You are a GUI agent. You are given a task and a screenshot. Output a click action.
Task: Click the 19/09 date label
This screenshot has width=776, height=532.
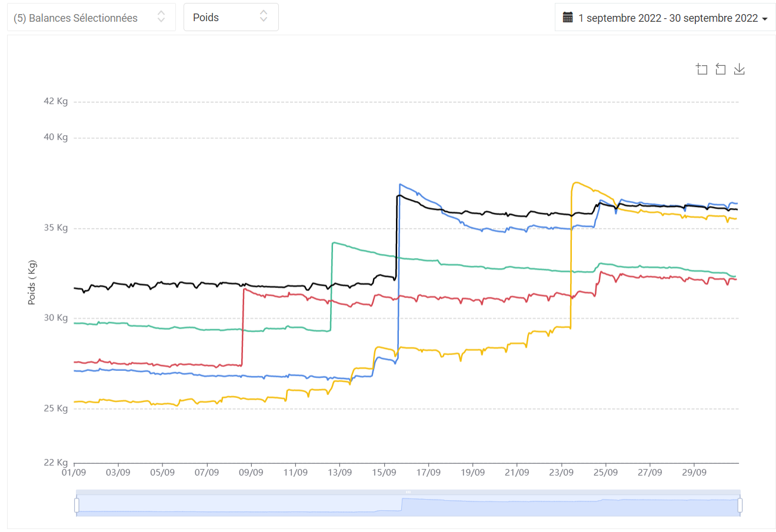tap(473, 472)
